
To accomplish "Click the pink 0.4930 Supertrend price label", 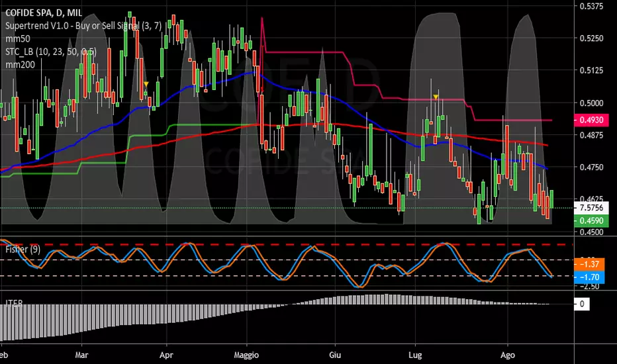I will click(593, 120).
